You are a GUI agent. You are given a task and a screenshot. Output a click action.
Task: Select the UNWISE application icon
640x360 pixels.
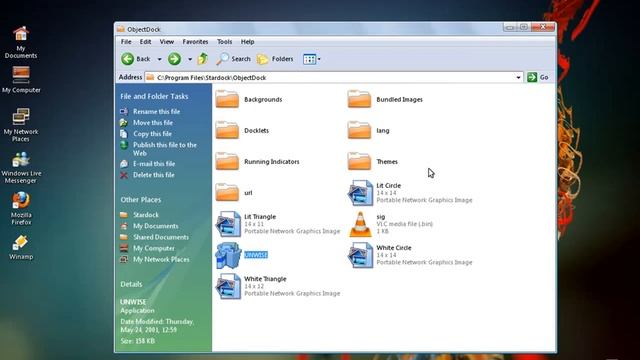point(228,256)
